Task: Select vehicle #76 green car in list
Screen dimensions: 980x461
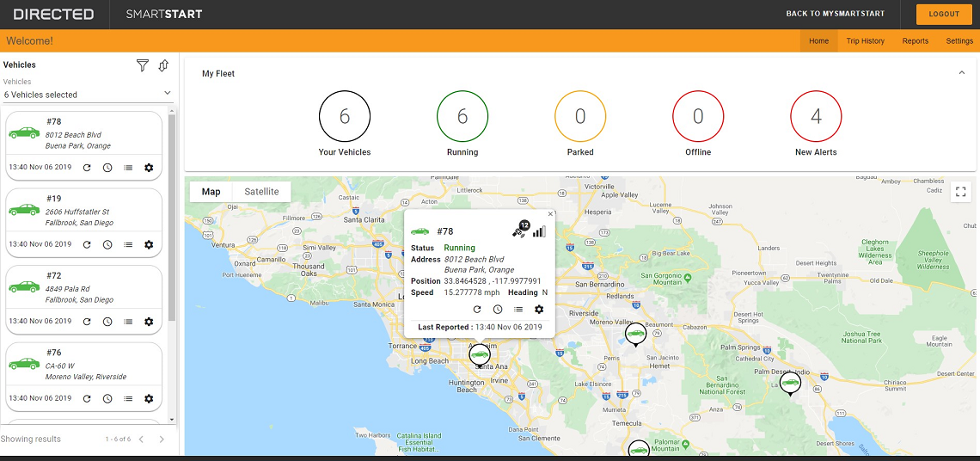Action: (x=24, y=364)
